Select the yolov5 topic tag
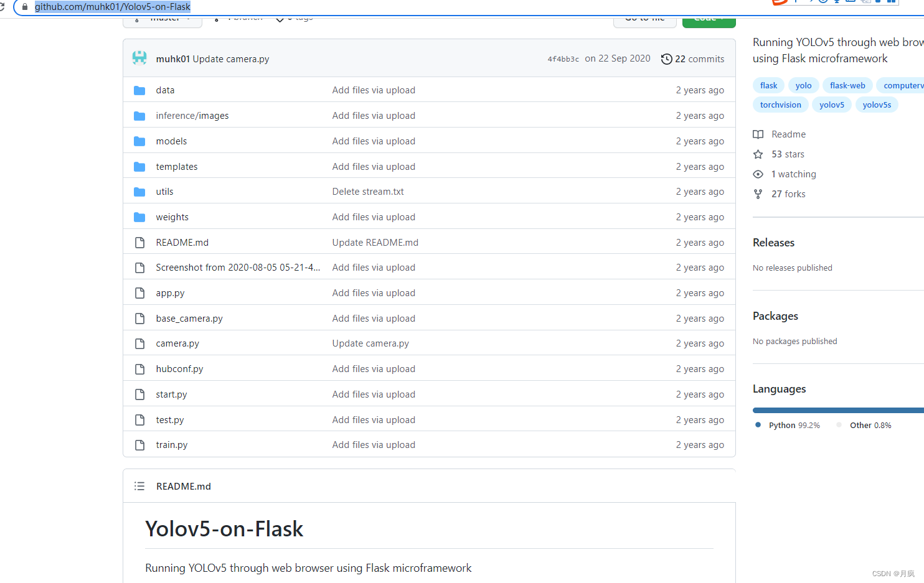The width and height of the screenshot is (924, 583). 832,105
